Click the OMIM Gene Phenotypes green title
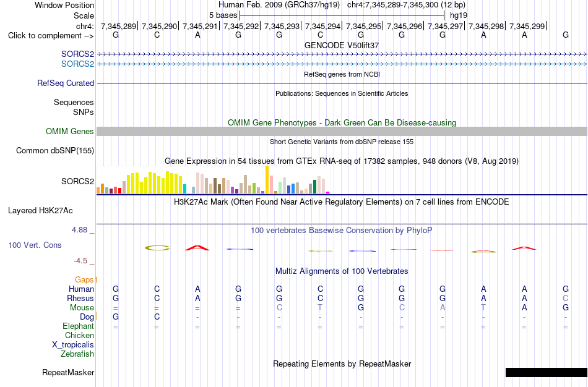The width and height of the screenshot is (588, 387). coord(342,122)
